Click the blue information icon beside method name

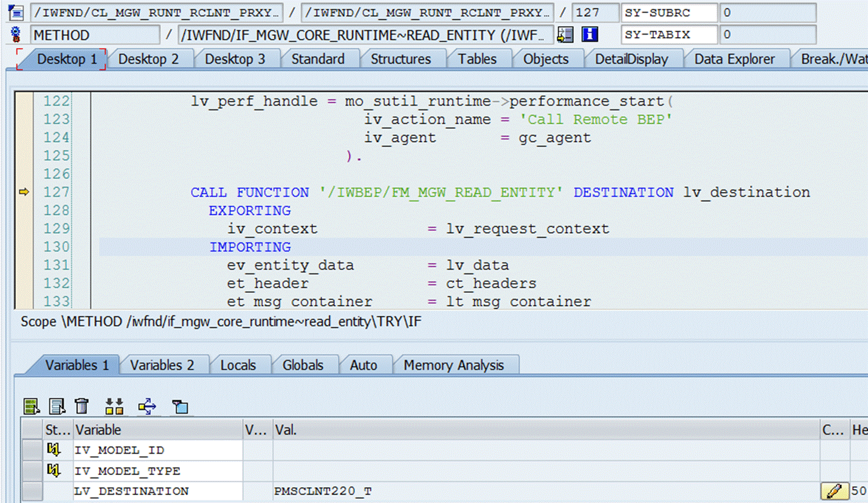[x=587, y=35]
